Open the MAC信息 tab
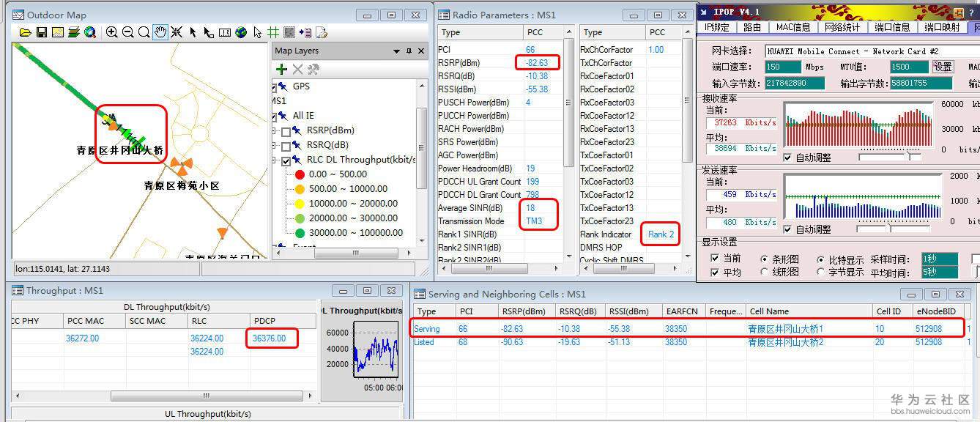 (793, 27)
